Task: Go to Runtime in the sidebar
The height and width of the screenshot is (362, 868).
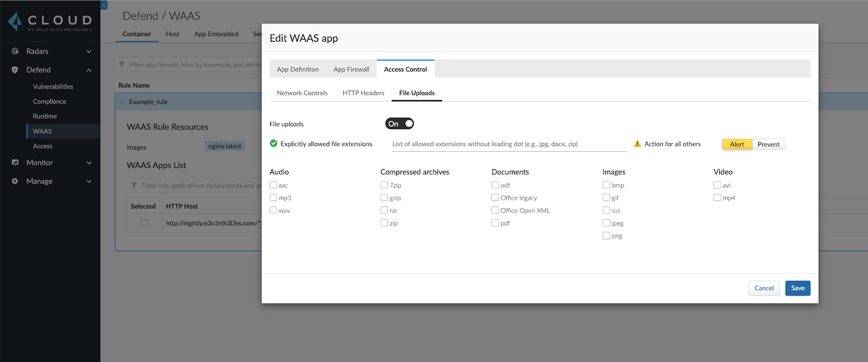Action: point(44,116)
